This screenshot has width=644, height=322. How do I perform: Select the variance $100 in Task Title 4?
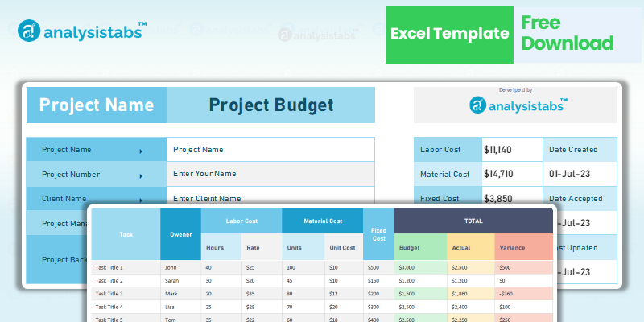[524, 307]
